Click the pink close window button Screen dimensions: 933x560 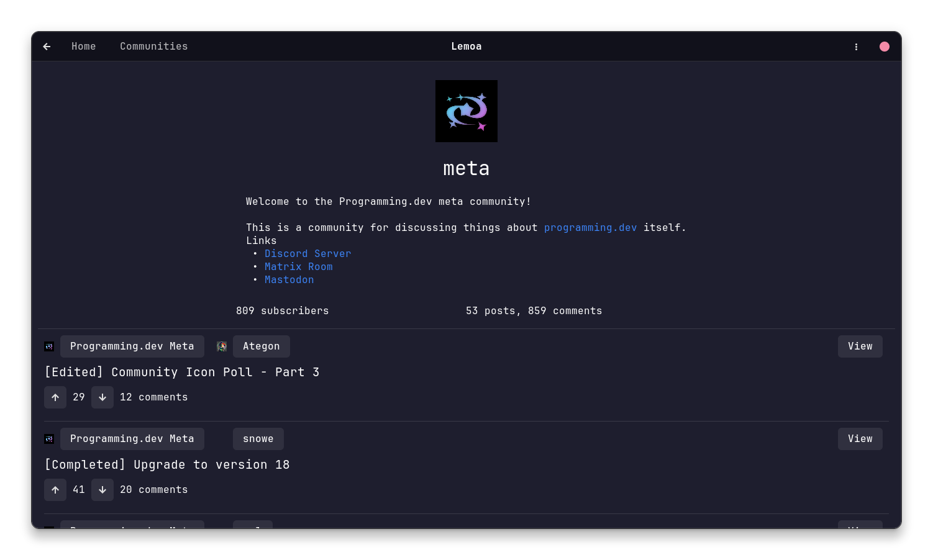(x=884, y=47)
